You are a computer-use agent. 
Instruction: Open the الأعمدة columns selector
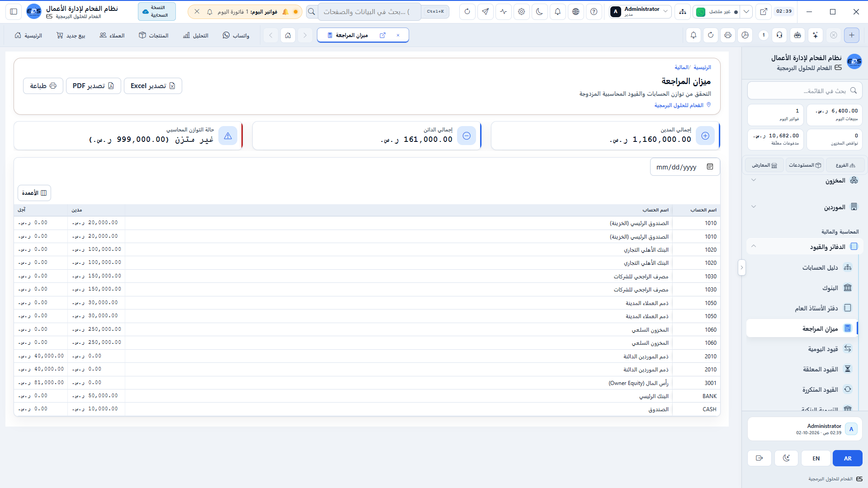coord(34,193)
